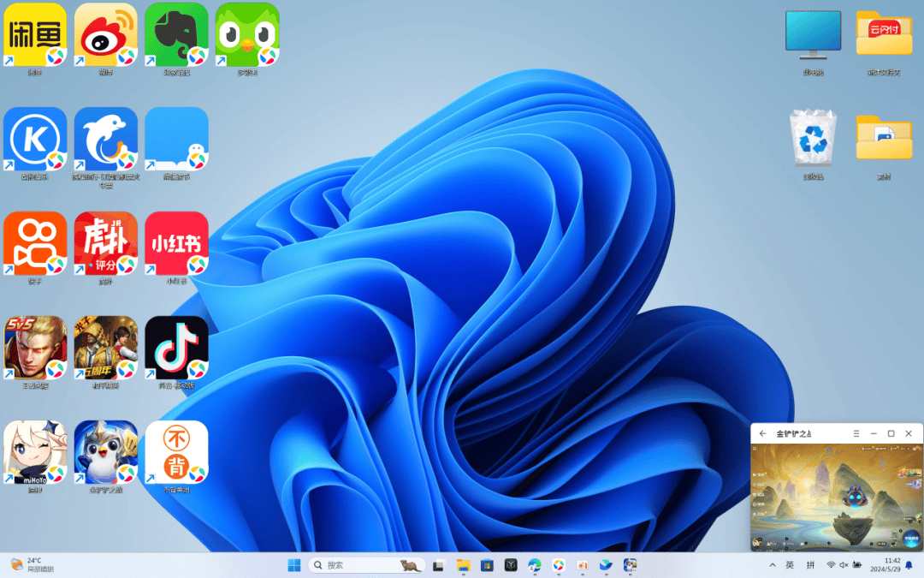Viewport: 924px width, 578px height.
Task: Open the Xiaohongshu (小红书) desktop shortcut
Action: (x=176, y=243)
